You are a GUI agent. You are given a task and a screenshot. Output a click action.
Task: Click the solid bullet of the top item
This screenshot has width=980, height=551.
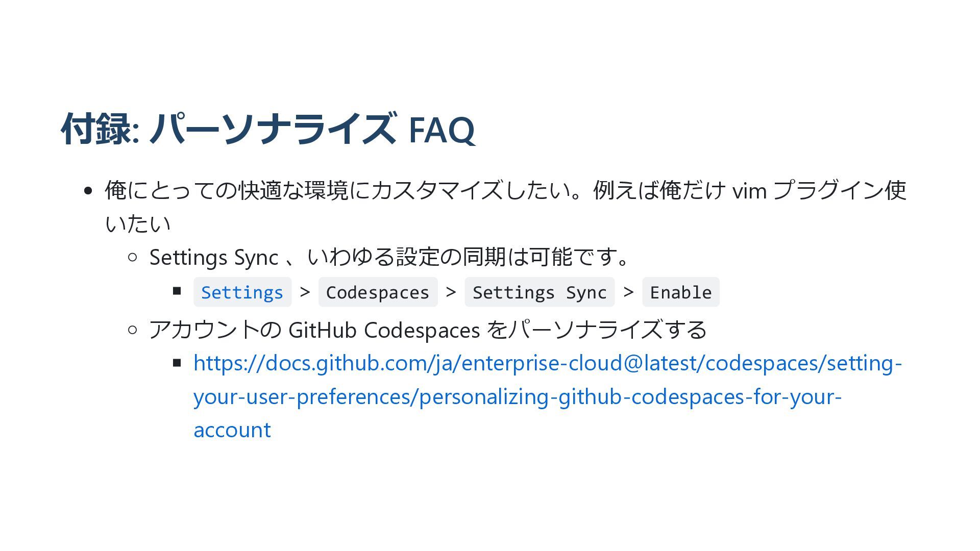[88, 191]
